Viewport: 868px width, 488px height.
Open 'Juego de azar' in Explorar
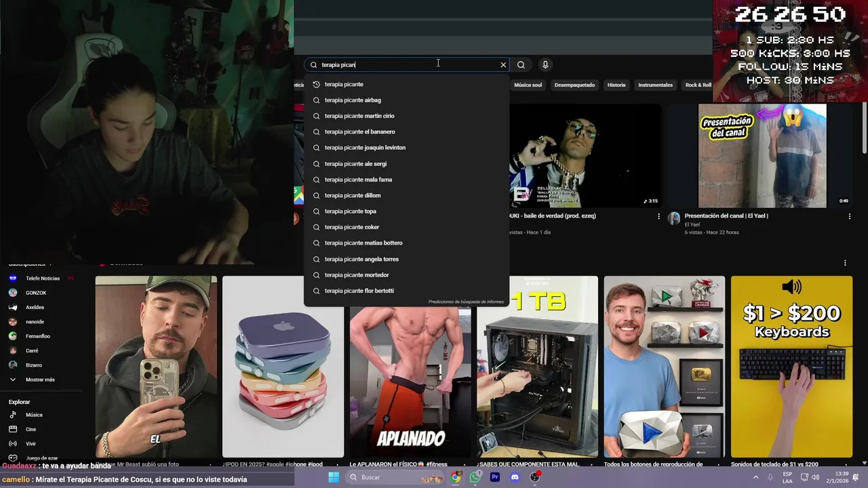(x=42, y=458)
